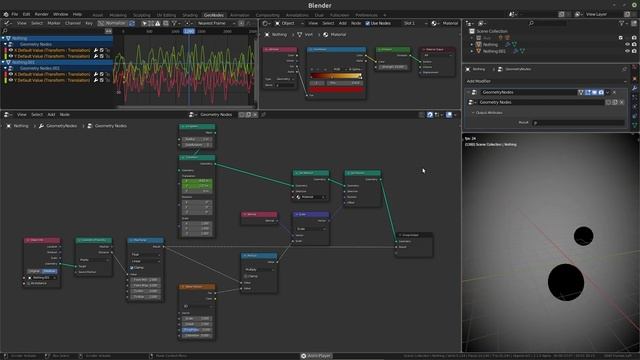Screen dimensions: 640x360
Task: Hide Nothing.001 in viewport via eye icon
Action: tap(627, 51)
